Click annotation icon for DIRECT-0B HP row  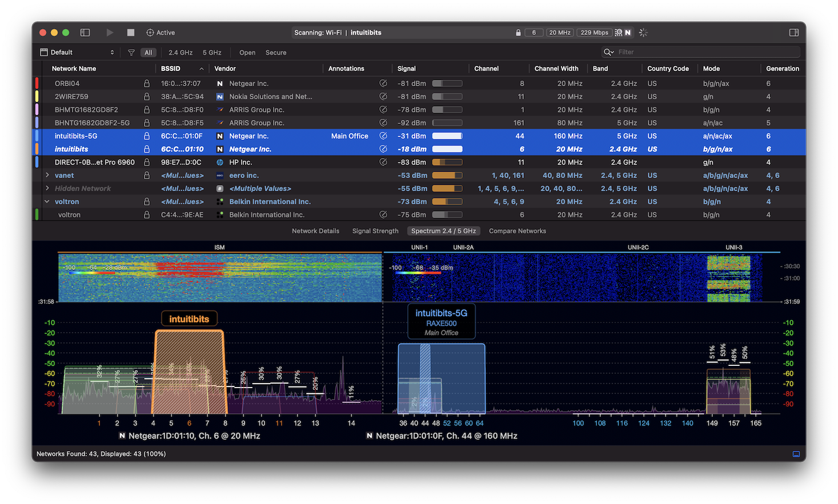click(383, 162)
